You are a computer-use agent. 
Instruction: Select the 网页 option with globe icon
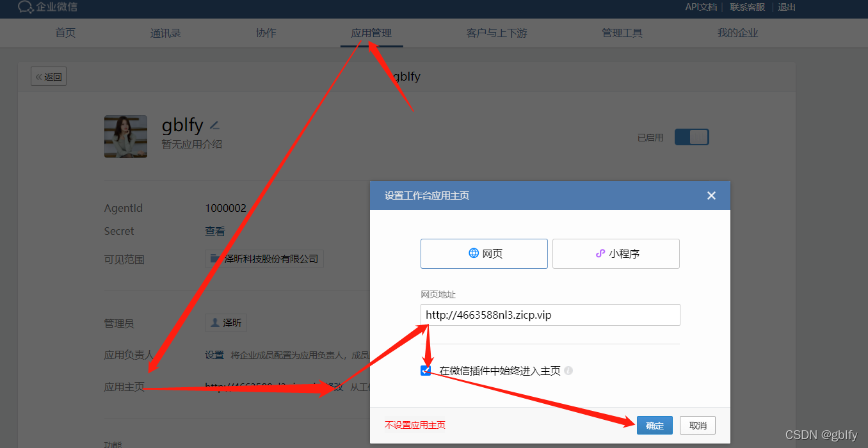pos(483,253)
